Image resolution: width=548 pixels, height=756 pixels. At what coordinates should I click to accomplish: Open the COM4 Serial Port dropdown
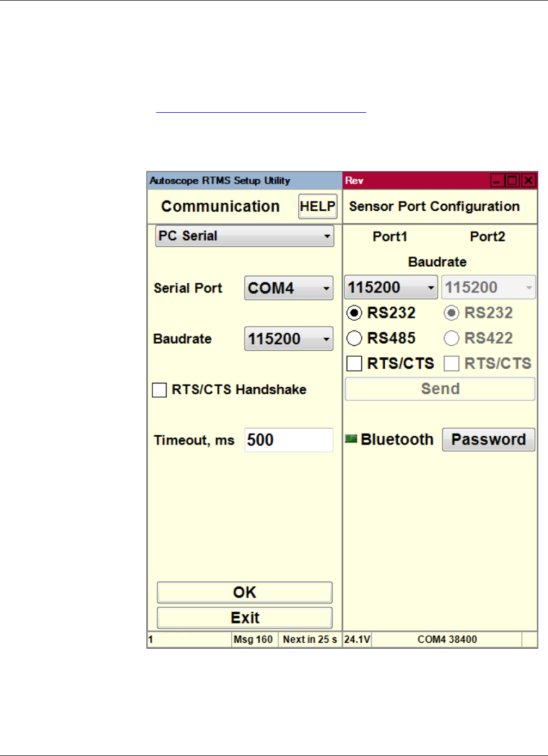tap(288, 288)
